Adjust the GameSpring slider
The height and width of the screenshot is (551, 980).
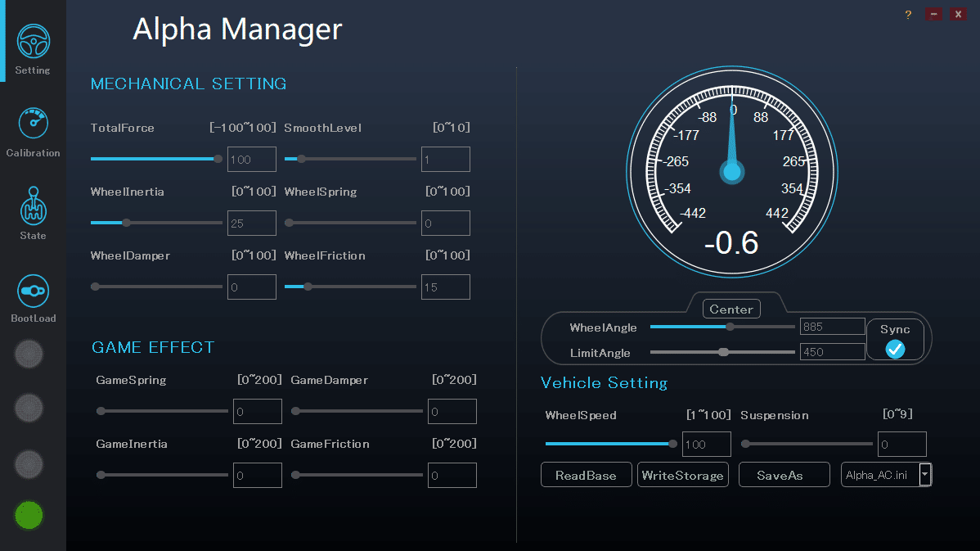point(163,411)
